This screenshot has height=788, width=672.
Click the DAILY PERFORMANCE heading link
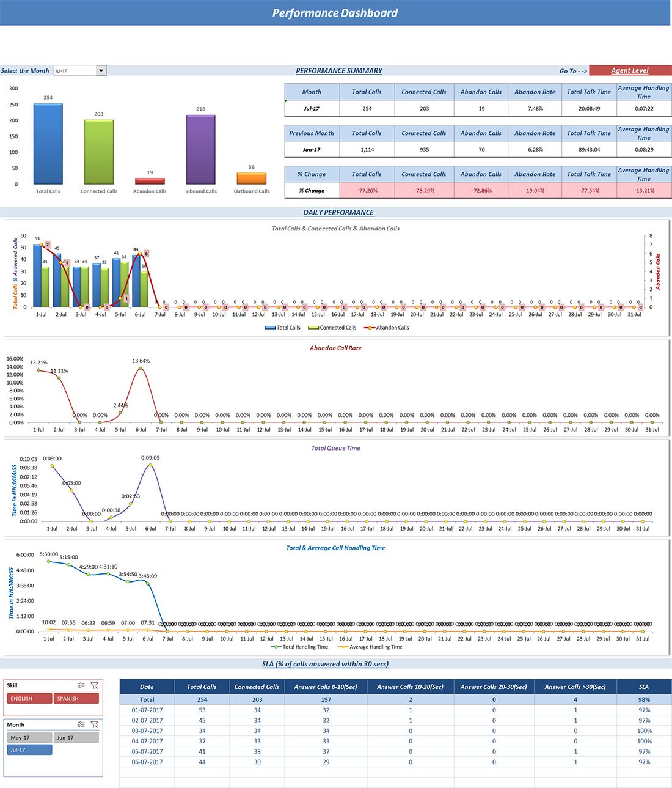338,212
